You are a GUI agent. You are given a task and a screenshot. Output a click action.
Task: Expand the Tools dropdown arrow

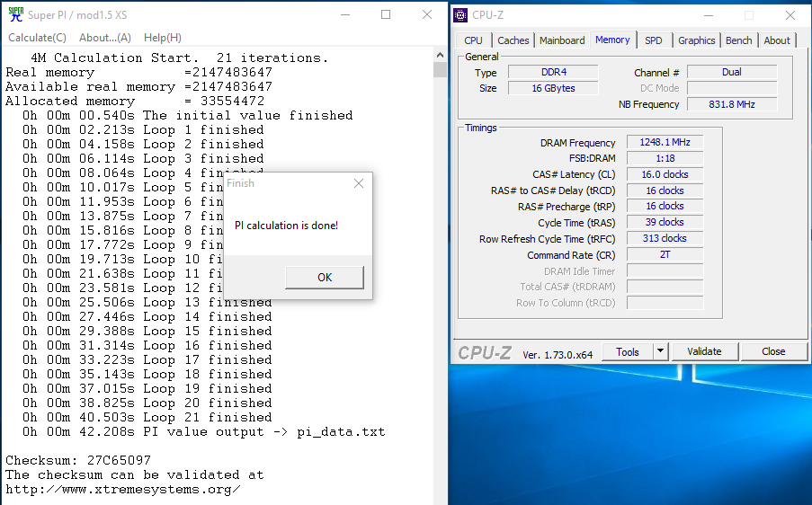click(660, 352)
